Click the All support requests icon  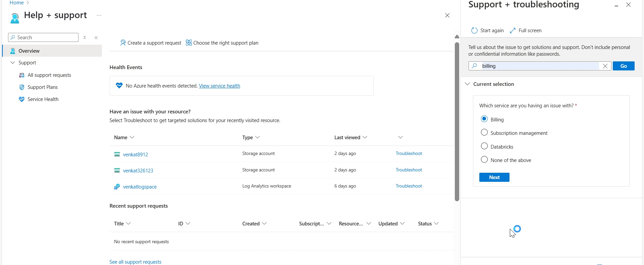[22, 75]
